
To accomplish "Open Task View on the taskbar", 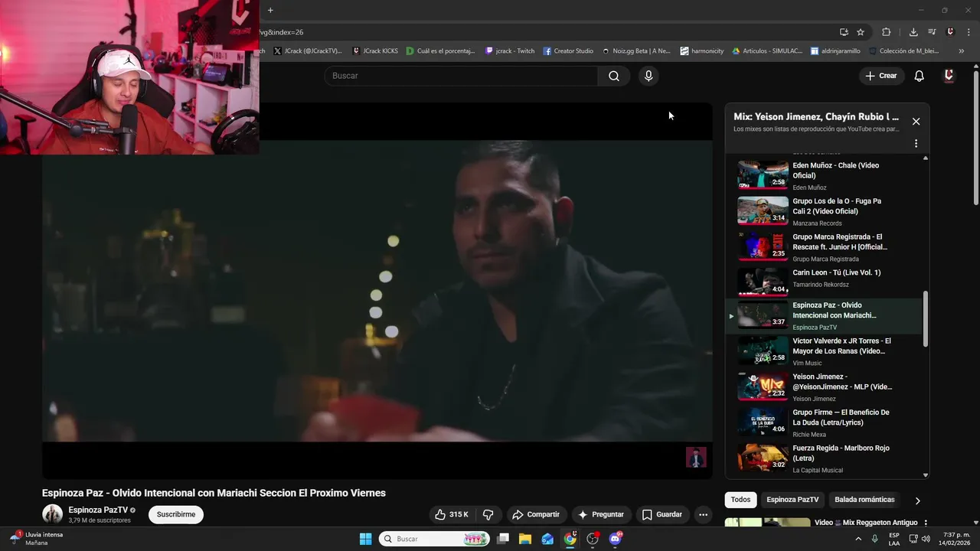I will (x=503, y=539).
